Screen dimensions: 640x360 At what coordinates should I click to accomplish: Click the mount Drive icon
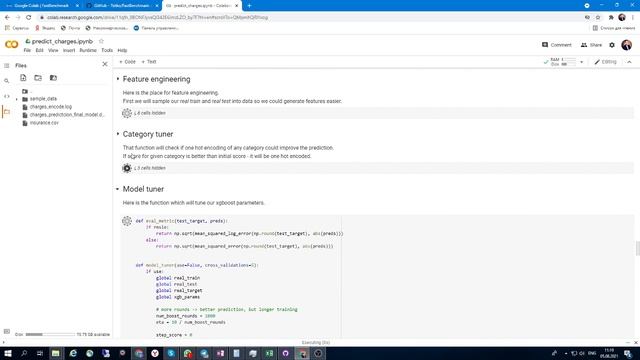coord(53,78)
